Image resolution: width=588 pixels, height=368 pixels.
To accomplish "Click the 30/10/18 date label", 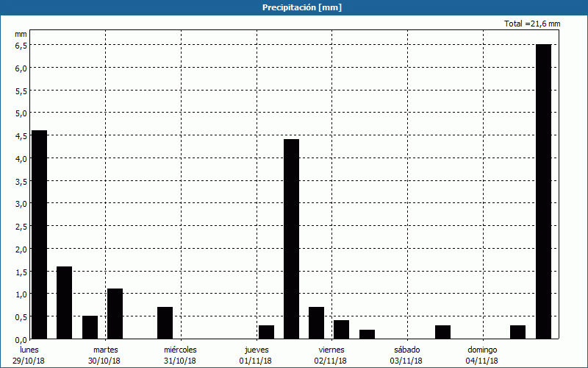I will (104, 361).
